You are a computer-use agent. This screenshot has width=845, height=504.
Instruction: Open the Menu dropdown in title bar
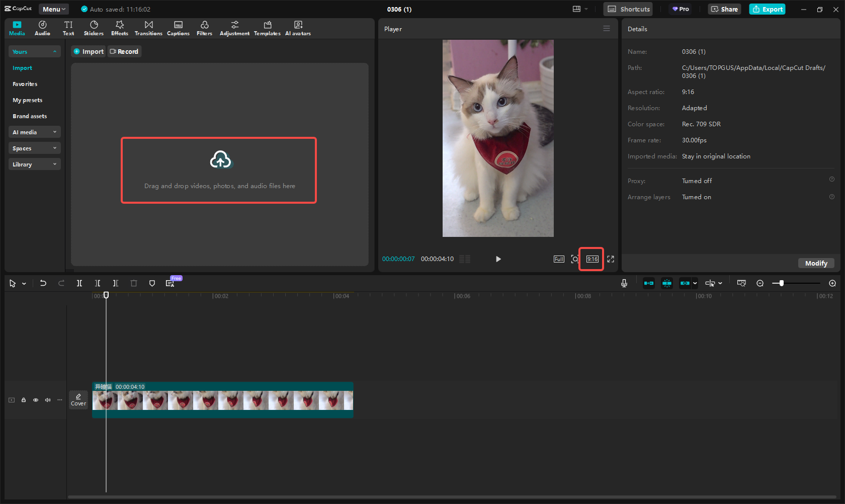coord(54,9)
